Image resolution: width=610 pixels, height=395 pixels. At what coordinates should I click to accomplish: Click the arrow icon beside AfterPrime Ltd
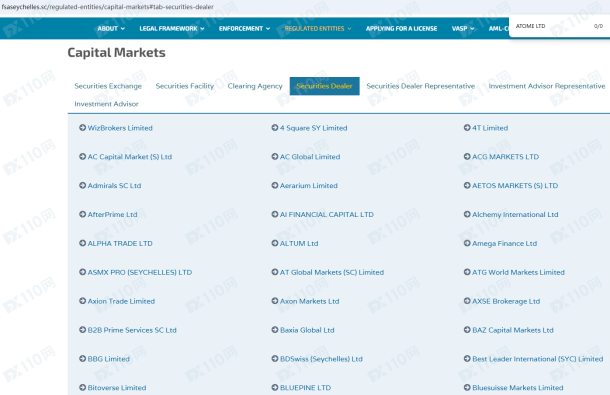[x=82, y=214]
